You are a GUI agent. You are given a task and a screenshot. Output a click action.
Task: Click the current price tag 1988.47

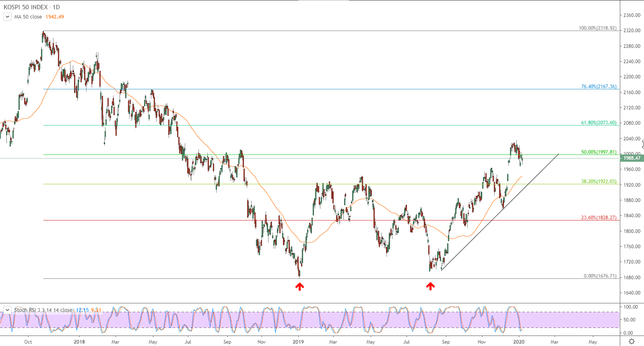[632, 158]
